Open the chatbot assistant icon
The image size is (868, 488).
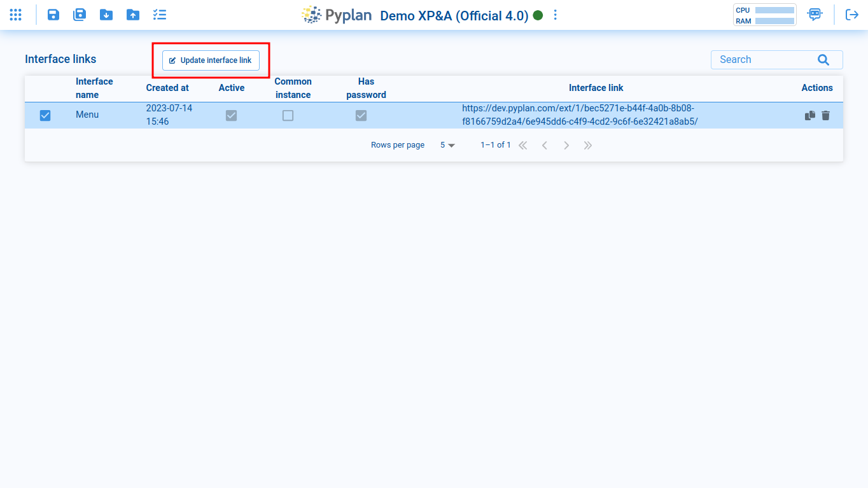815,15
